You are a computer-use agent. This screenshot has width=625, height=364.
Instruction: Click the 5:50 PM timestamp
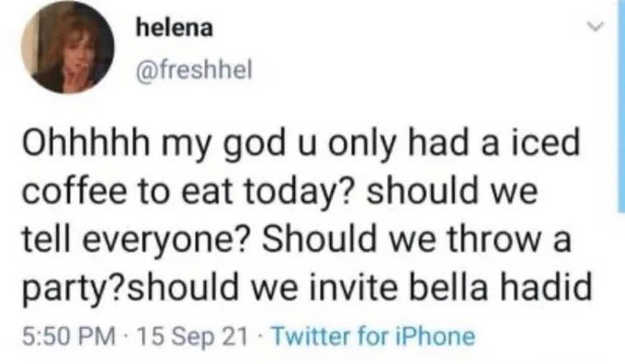point(69,336)
